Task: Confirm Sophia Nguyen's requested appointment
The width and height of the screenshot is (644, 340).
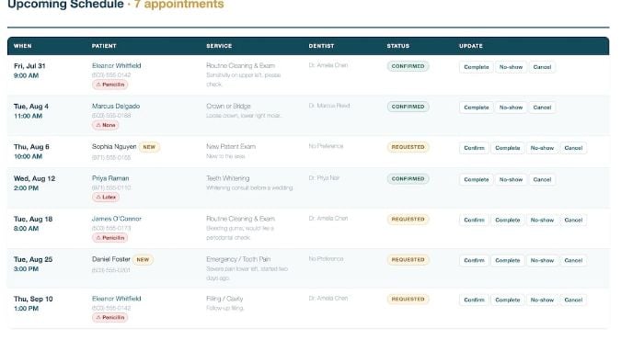Action: (x=474, y=148)
